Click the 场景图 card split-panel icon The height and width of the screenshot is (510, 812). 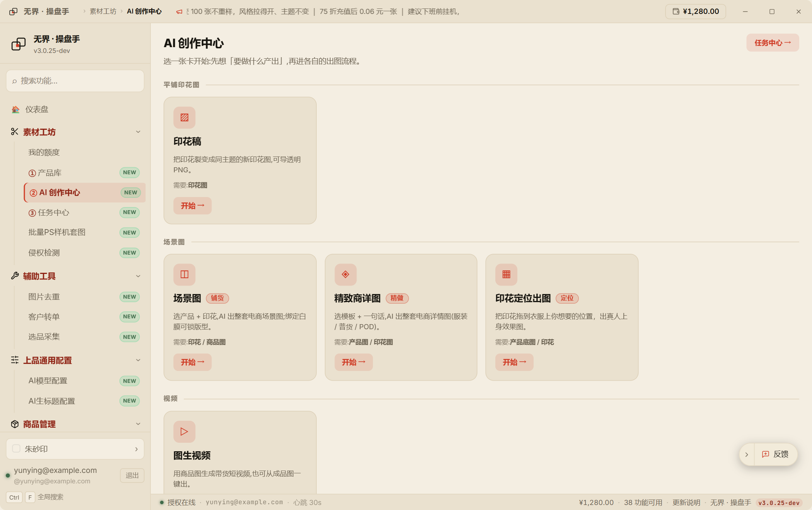184,274
